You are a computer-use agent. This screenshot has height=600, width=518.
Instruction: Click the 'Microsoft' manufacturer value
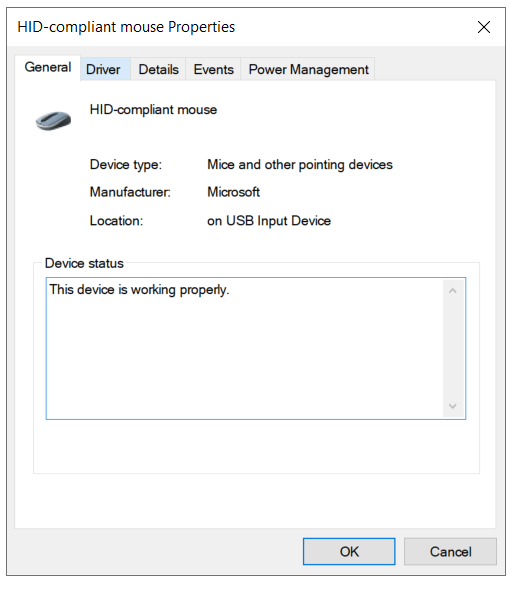tap(233, 192)
